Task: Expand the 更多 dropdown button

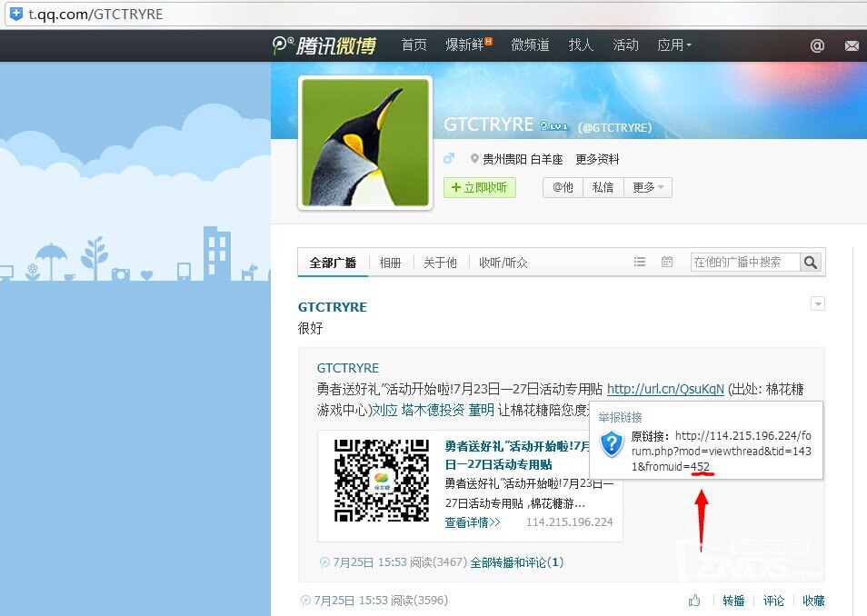Action: tap(648, 187)
